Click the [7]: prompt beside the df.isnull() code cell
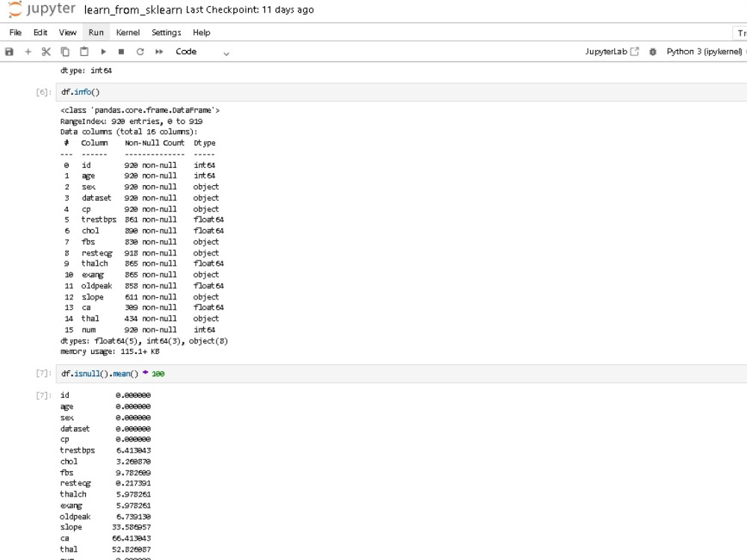 coord(43,373)
